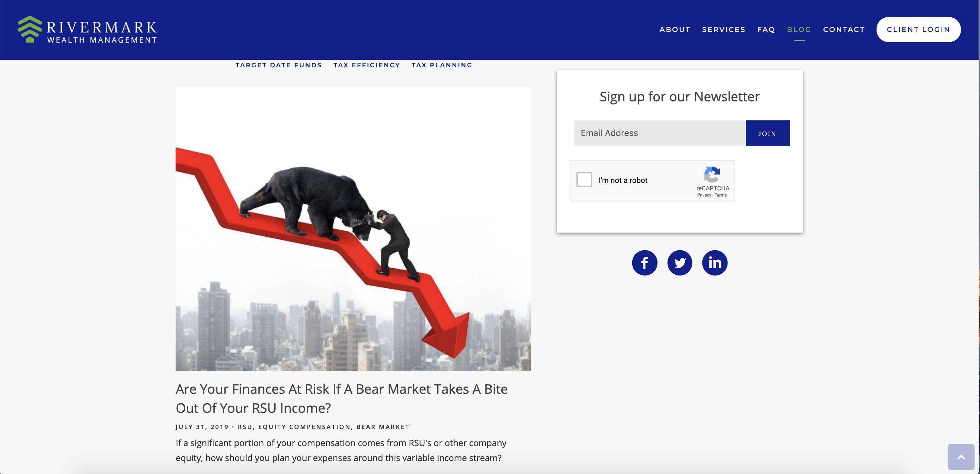Click the back-to-top arrow button
The height and width of the screenshot is (474, 980).
[x=961, y=457]
